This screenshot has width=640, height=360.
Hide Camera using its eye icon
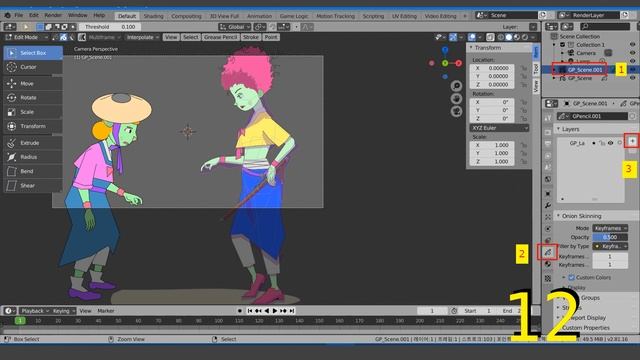click(x=633, y=53)
